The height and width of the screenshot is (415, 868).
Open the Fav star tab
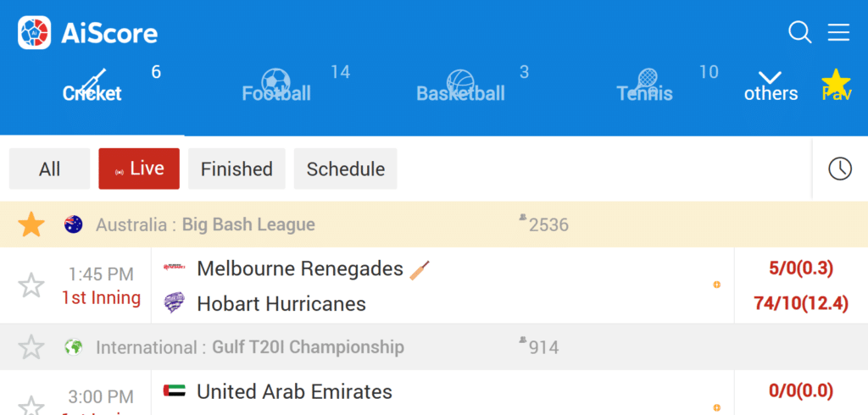[836, 86]
